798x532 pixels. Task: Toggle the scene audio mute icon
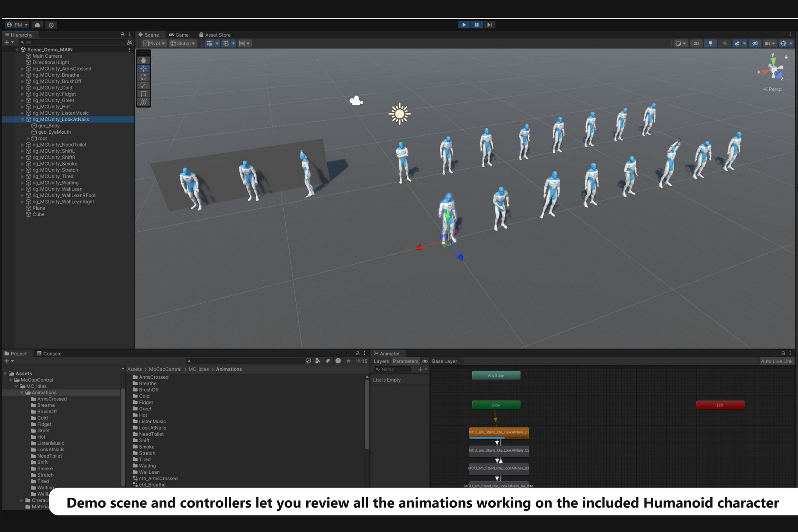pyautogui.click(x=724, y=43)
